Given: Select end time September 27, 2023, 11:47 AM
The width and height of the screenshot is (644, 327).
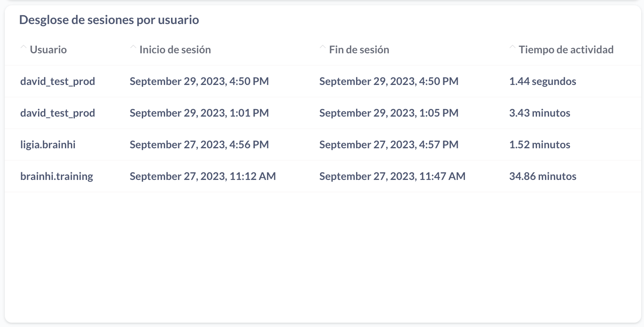Looking at the screenshot, I should 392,176.
